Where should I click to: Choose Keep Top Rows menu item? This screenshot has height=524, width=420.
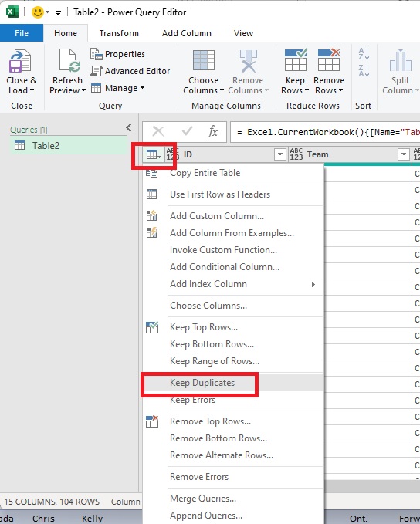[x=233, y=327]
